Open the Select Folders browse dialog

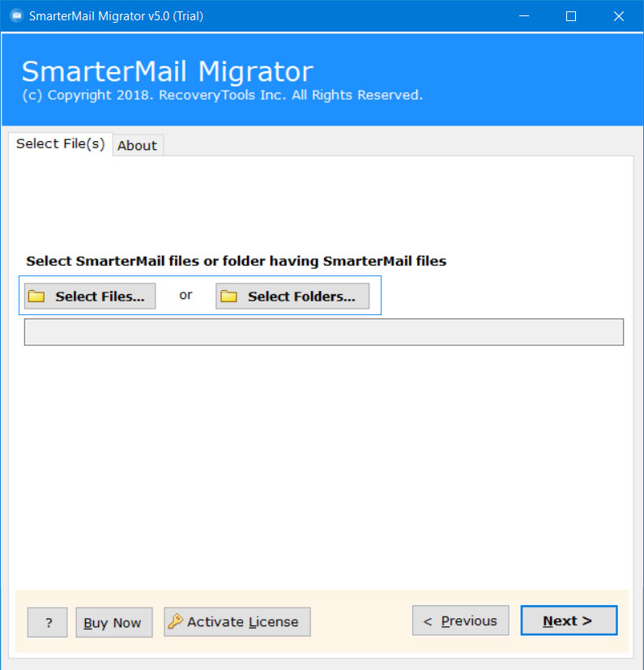click(292, 296)
